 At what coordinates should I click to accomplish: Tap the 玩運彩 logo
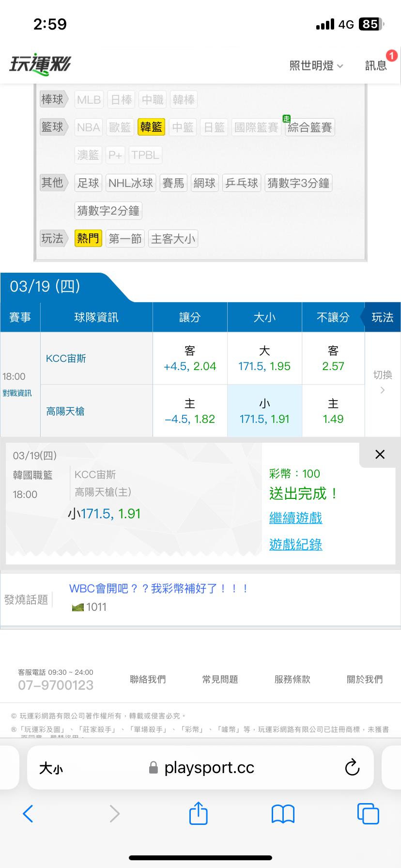pyautogui.click(x=40, y=64)
